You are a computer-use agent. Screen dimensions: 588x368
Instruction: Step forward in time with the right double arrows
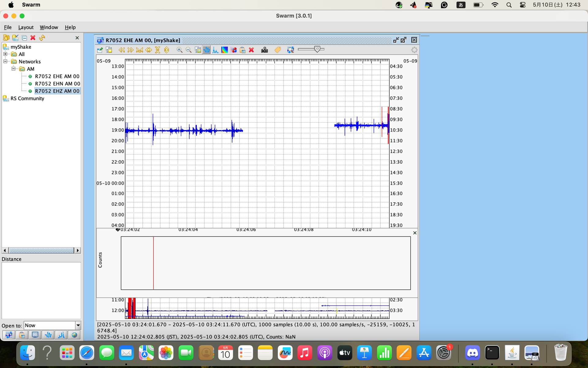(130, 50)
